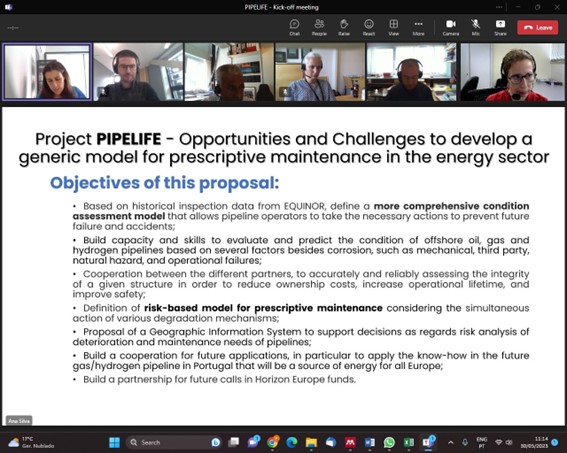This screenshot has height=453, width=567.
Task: Launch Microsoft Edge from the taskbar
Action: pyautogui.click(x=292, y=442)
